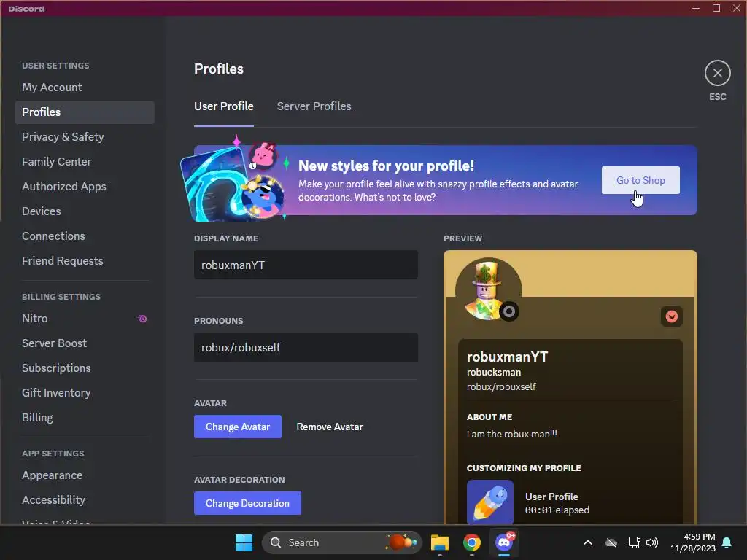Click the planets icon in taskbar search
The height and width of the screenshot is (560, 747).
coord(402,542)
